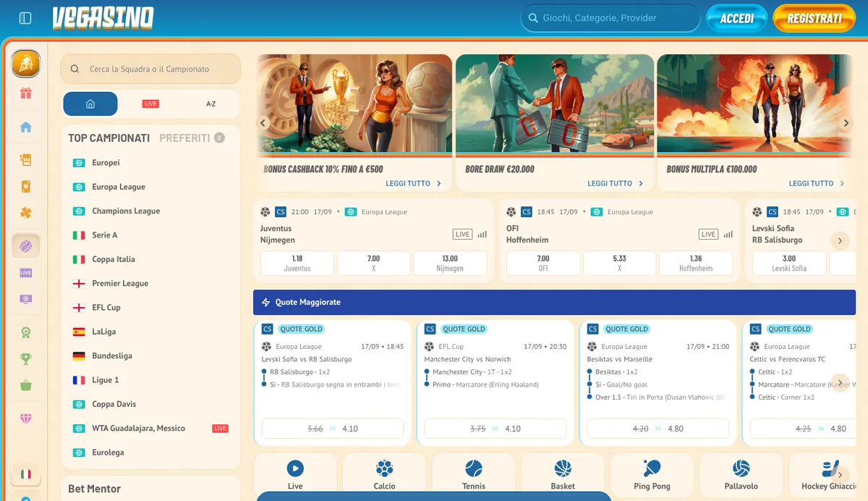Open the diamond VIP icon in the sidebar
Image resolution: width=868 pixels, height=501 pixels.
pyautogui.click(x=26, y=419)
